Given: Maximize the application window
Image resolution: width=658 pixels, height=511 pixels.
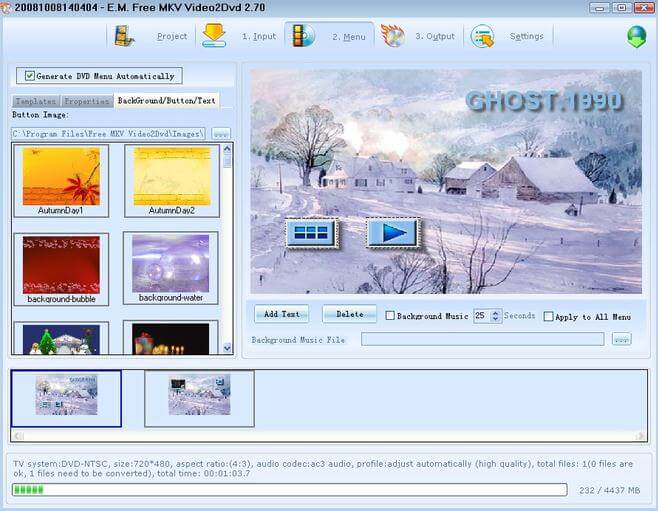Looking at the screenshot, I should pyautogui.click(x=621, y=8).
